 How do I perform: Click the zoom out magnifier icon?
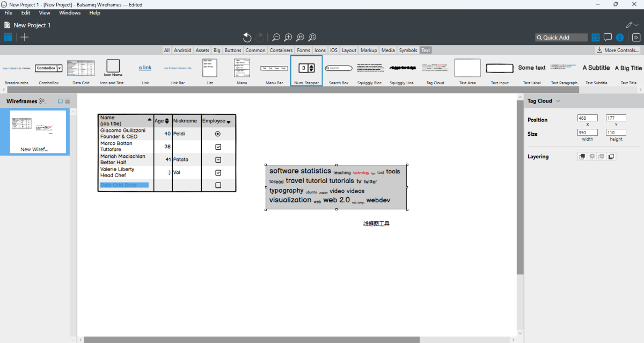click(x=276, y=37)
